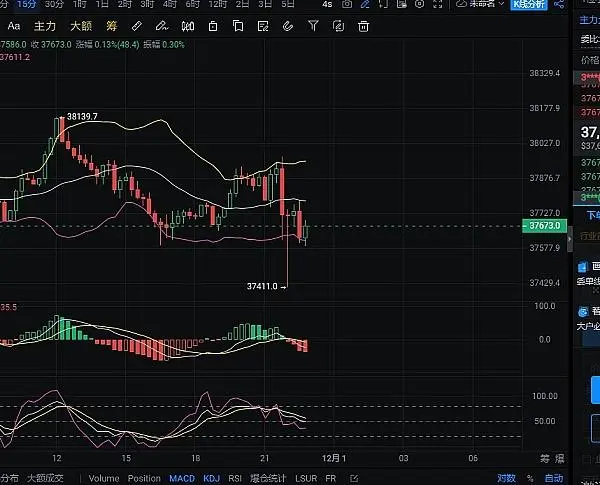Toggle the KDJ indicator off

coord(211,478)
